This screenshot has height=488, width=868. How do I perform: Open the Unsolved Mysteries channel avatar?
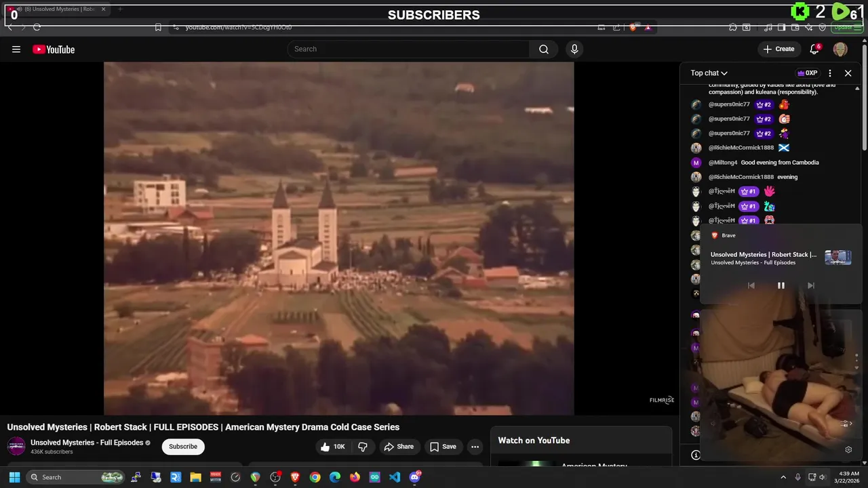click(16, 446)
